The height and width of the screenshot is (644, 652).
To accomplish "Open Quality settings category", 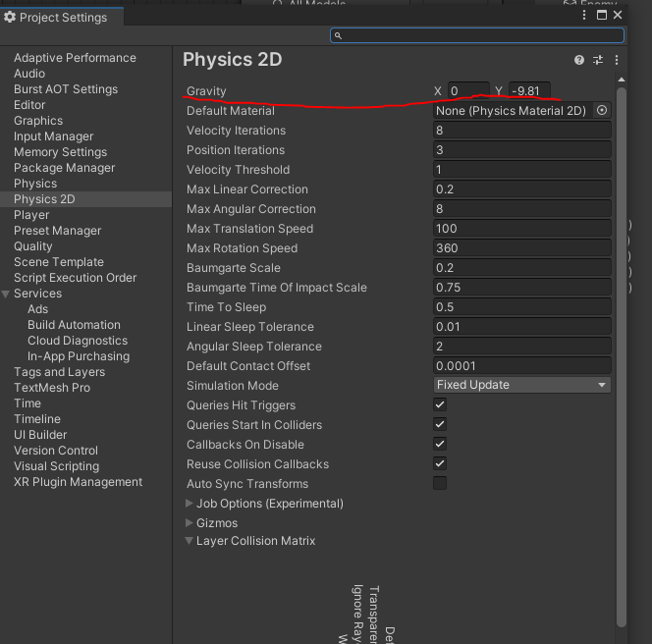I will click(x=32, y=246).
